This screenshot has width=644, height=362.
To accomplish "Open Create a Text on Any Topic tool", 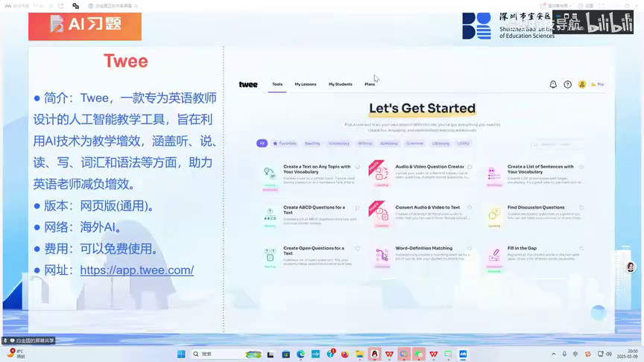I will coord(317,169).
